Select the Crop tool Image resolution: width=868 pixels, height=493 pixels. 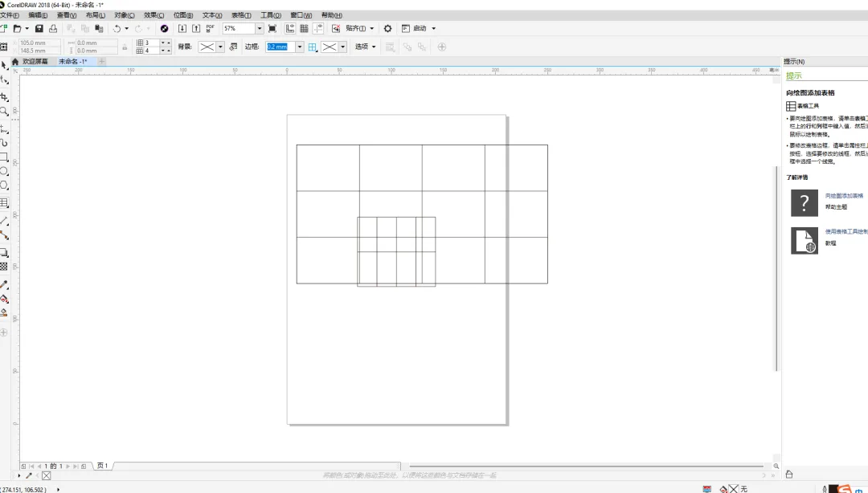(4, 97)
